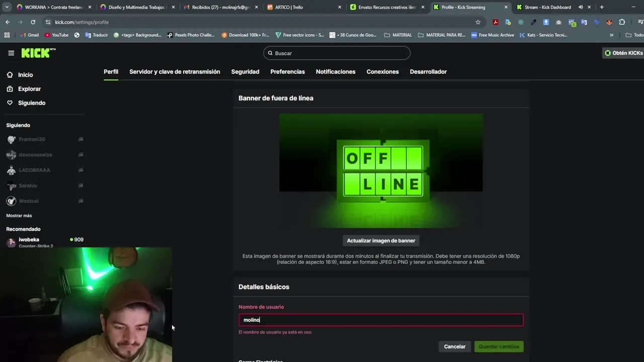Open a new browser tab
The width and height of the screenshot is (644, 362).
click(602, 7)
